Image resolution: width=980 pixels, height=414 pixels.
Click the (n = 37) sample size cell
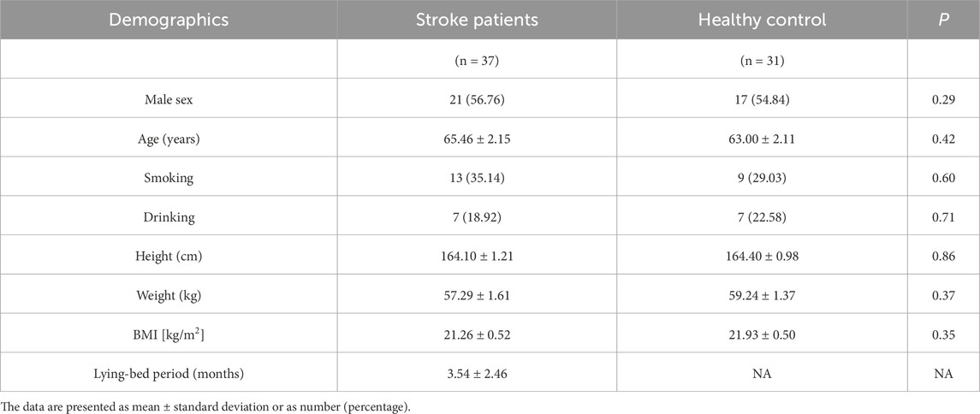477,61
